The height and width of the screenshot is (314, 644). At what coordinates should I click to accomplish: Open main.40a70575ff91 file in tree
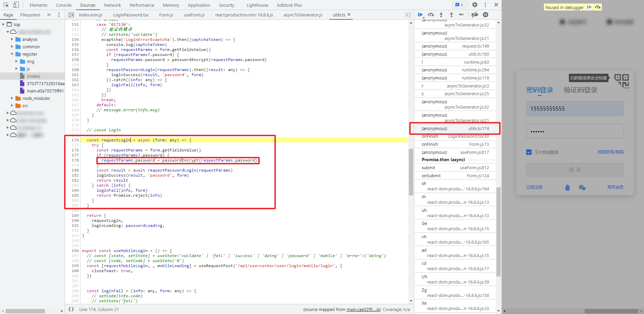45,91
